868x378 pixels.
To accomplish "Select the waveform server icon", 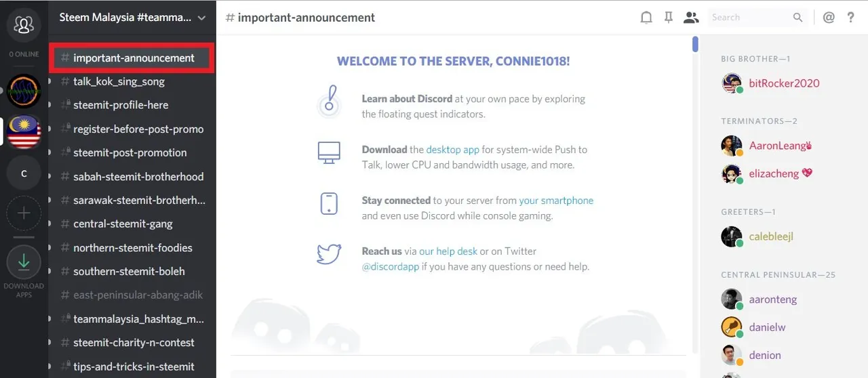I will 24,91.
